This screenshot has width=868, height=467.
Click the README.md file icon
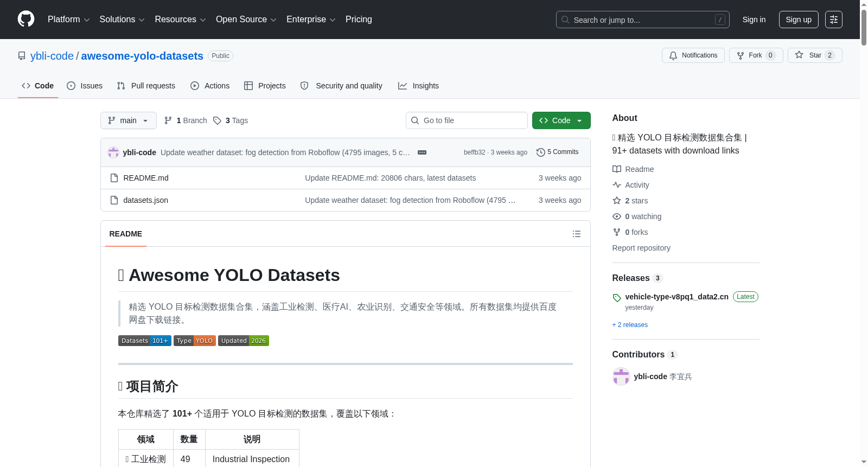(x=114, y=178)
